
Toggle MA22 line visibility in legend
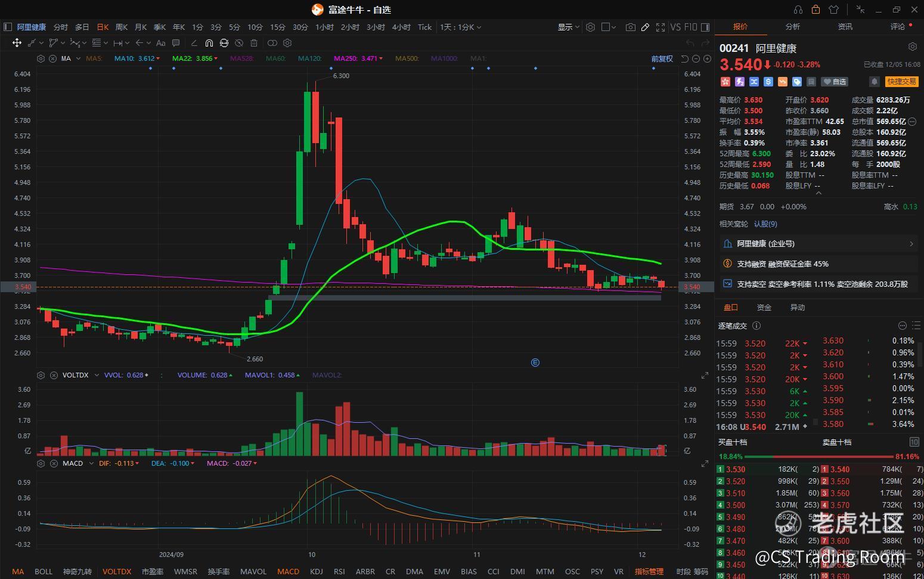coord(195,58)
